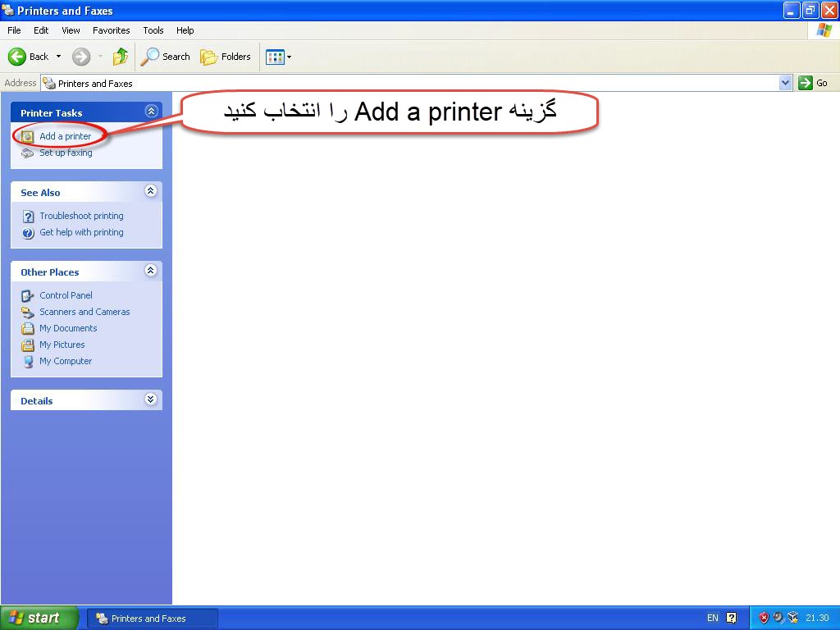Open the Search magnifier tool
Viewport: 840px width, 630px height.
click(150, 57)
